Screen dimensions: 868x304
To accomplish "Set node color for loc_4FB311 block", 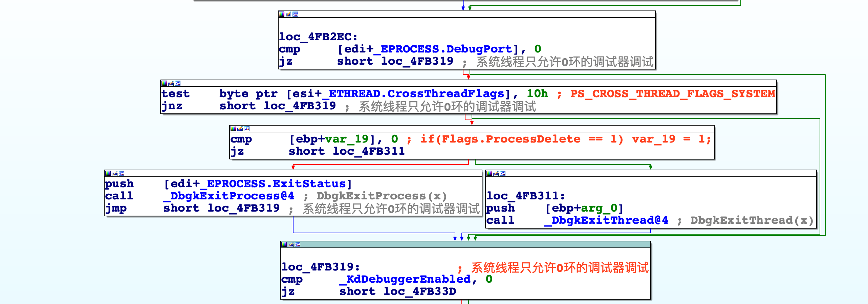I will (x=489, y=173).
